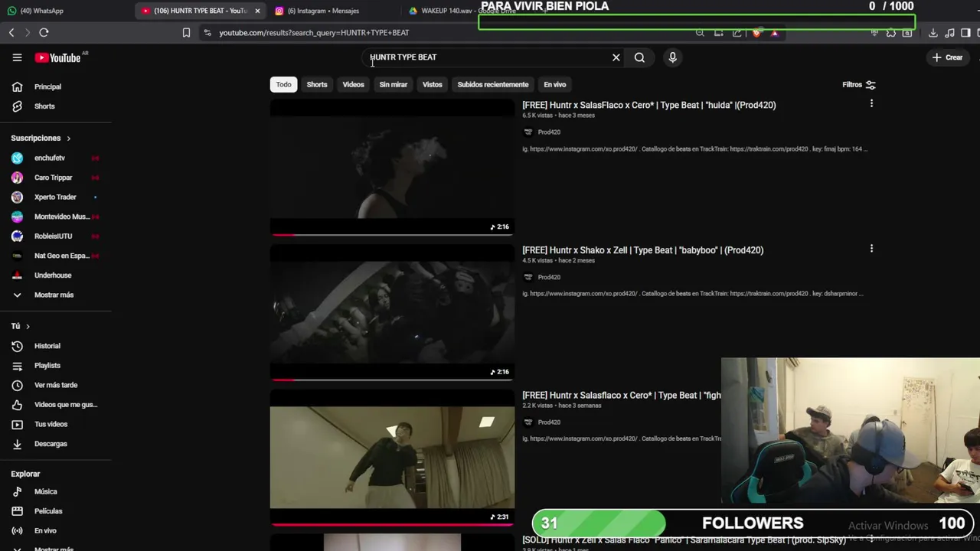
Task: Clear the search box with X
Action: 616,57
